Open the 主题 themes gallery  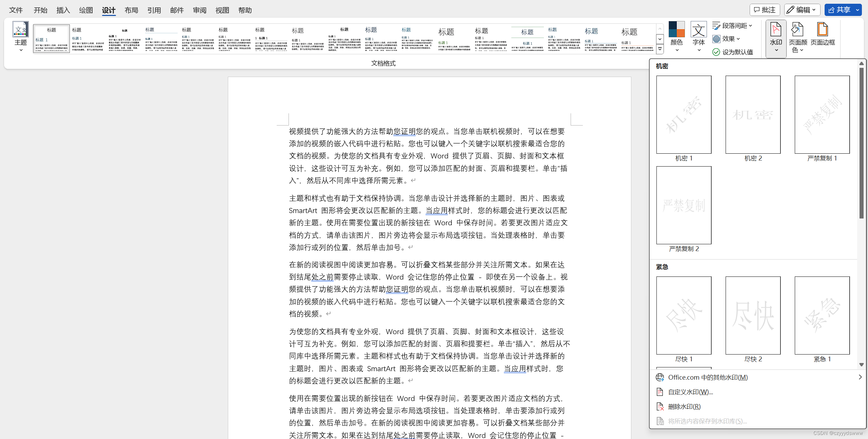pyautogui.click(x=20, y=37)
